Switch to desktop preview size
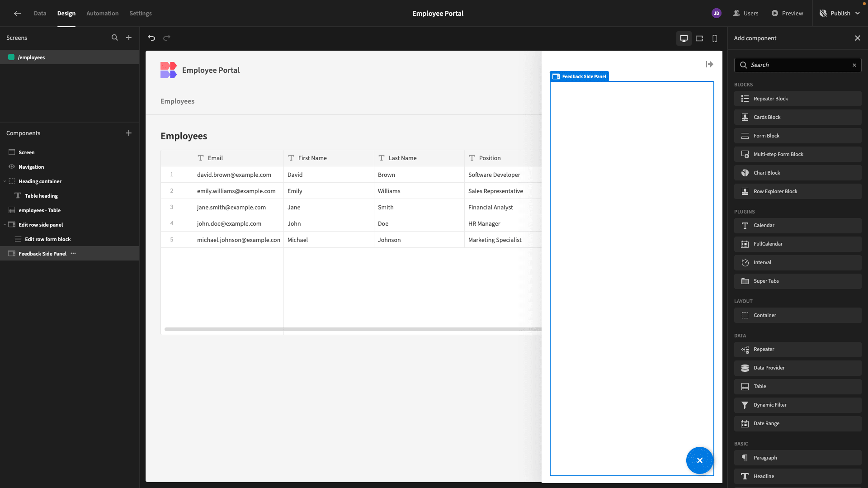 pyautogui.click(x=684, y=38)
